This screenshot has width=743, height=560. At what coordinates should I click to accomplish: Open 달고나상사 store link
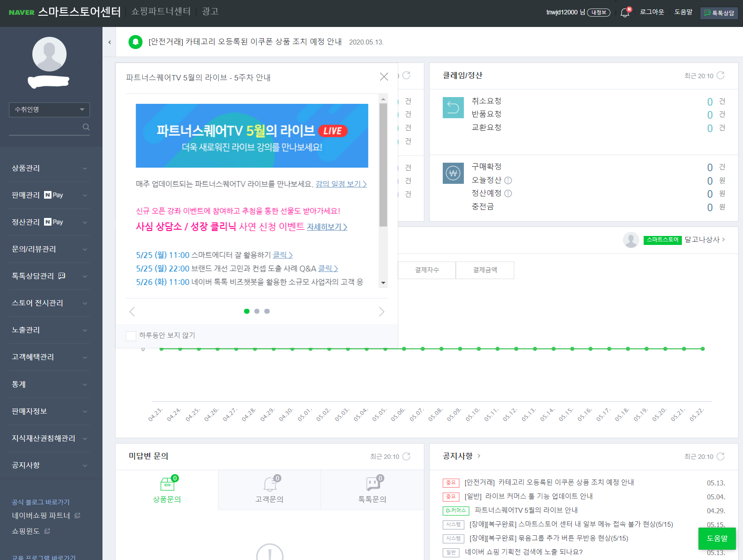[x=704, y=240]
